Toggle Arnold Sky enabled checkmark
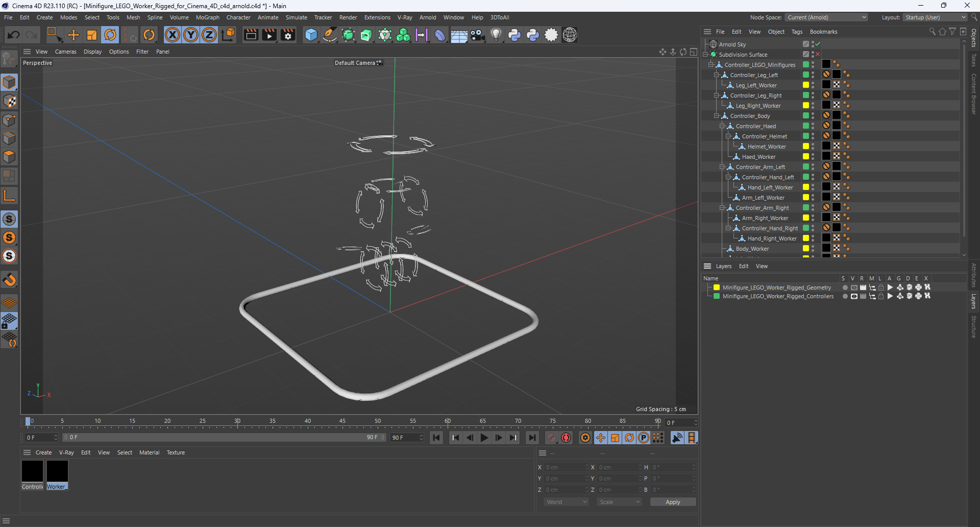Image resolution: width=980 pixels, height=527 pixels. (x=818, y=44)
